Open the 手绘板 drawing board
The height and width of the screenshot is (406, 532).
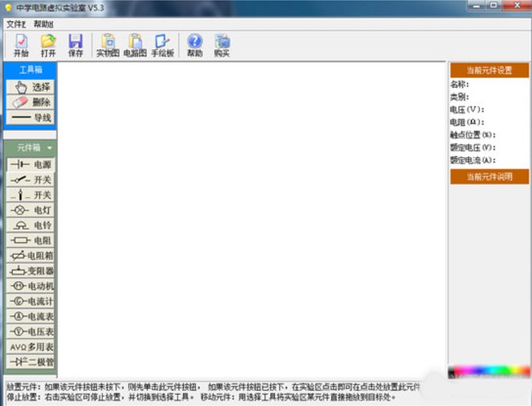(162, 45)
